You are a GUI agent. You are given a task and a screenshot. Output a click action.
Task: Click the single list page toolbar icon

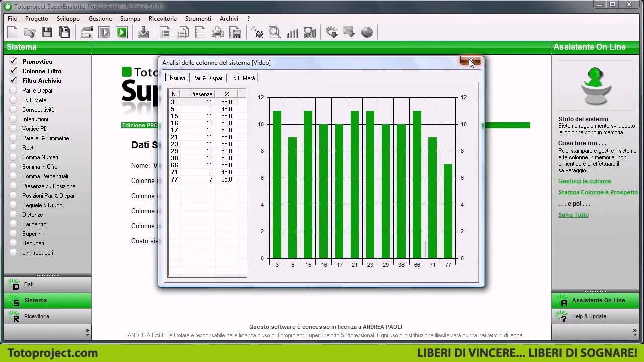tap(165, 33)
